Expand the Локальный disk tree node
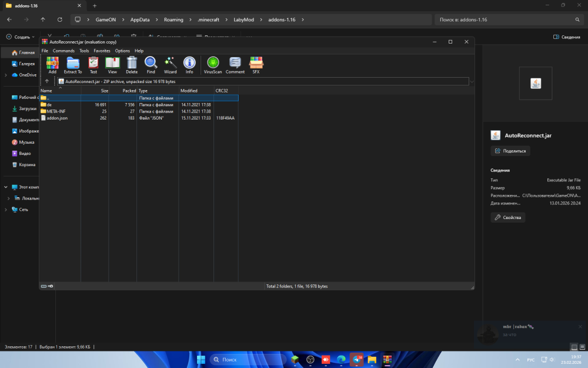 tap(9, 198)
